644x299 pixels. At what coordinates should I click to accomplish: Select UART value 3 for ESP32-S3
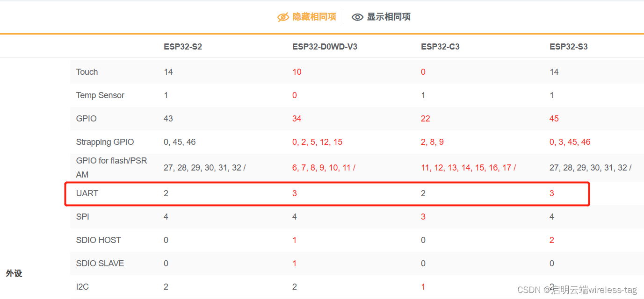pos(552,193)
